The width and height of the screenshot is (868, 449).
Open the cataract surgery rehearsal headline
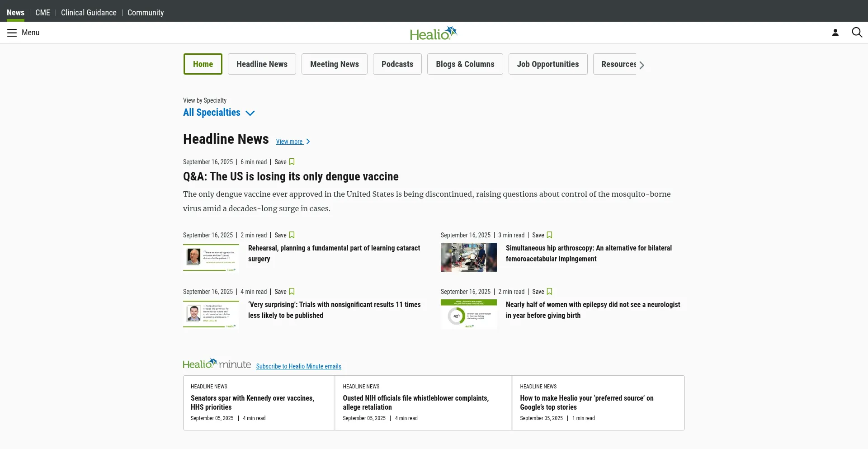click(x=334, y=253)
